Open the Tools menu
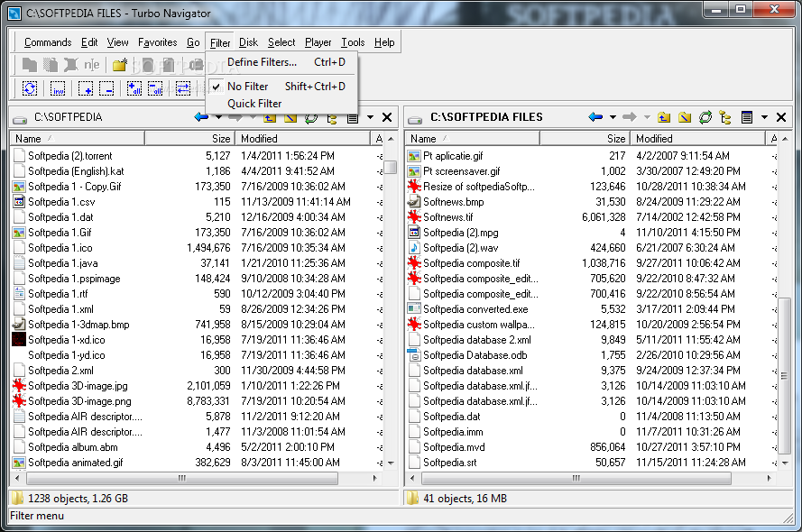 point(353,42)
